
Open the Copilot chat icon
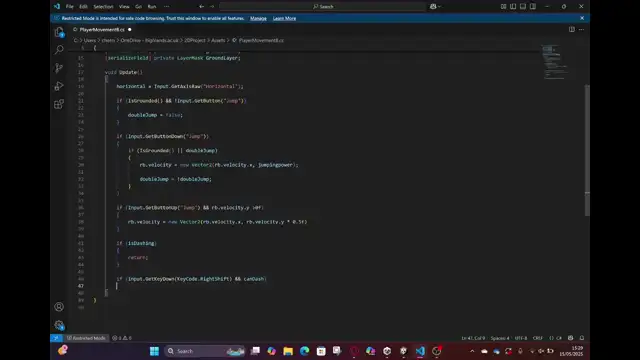tap(433, 7)
